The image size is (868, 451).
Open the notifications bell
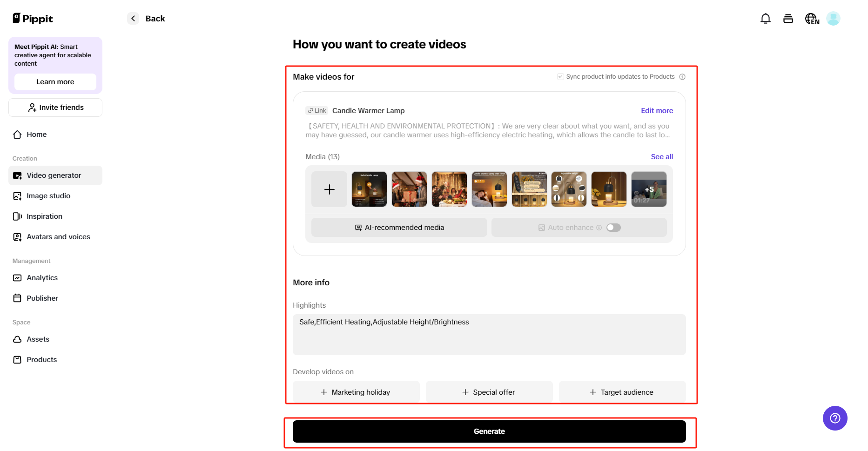click(766, 19)
